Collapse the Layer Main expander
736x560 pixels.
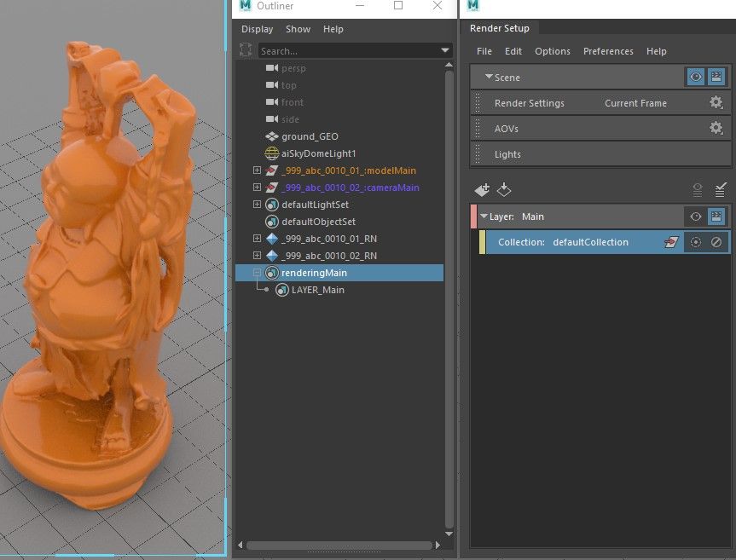[486, 216]
